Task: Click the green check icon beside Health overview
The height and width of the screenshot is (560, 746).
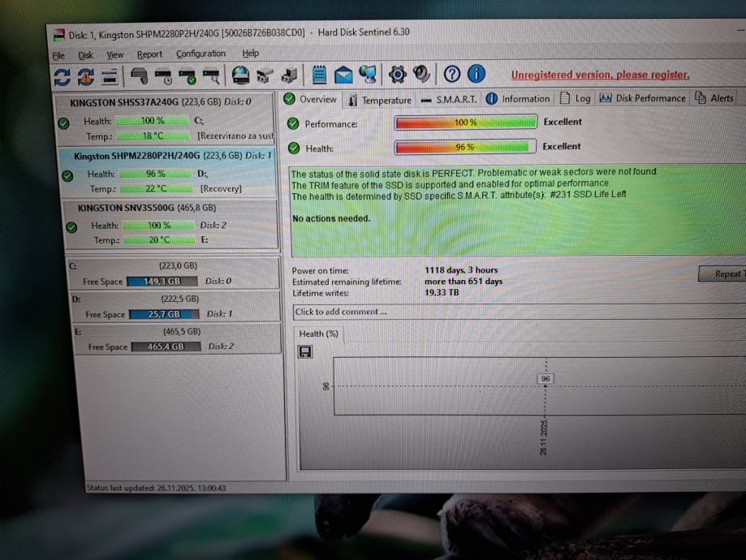Action: (x=294, y=149)
